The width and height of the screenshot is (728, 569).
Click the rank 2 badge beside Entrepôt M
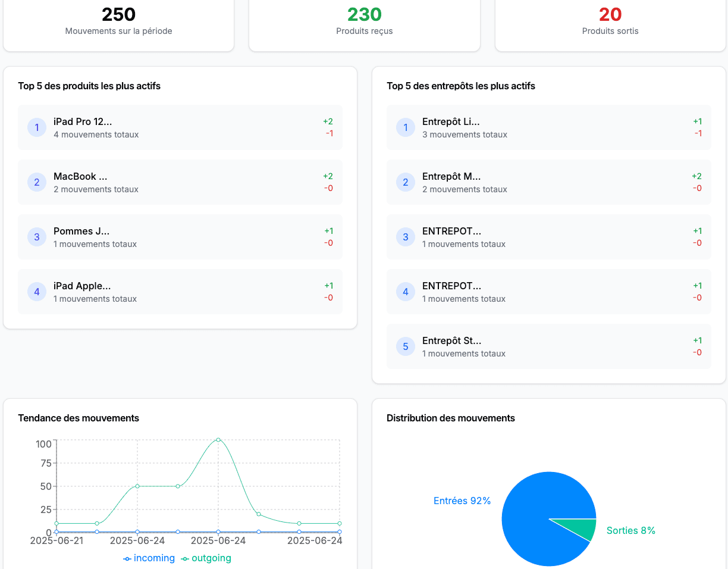406,182
